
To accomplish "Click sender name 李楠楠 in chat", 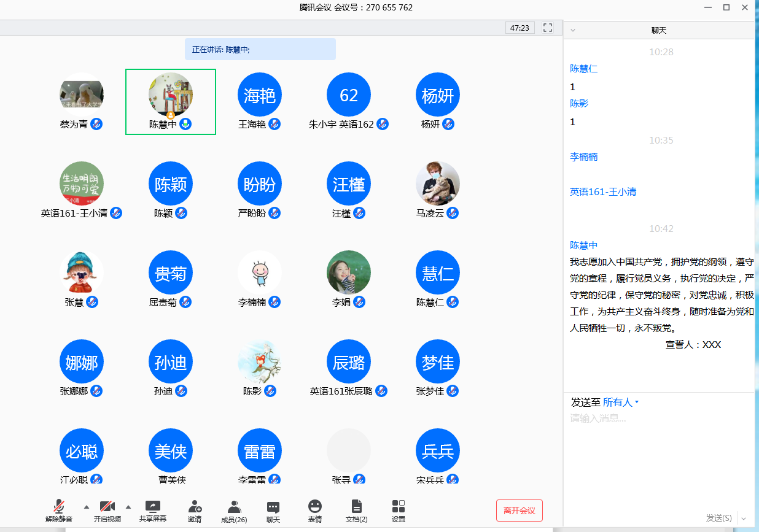I will (x=584, y=157).
